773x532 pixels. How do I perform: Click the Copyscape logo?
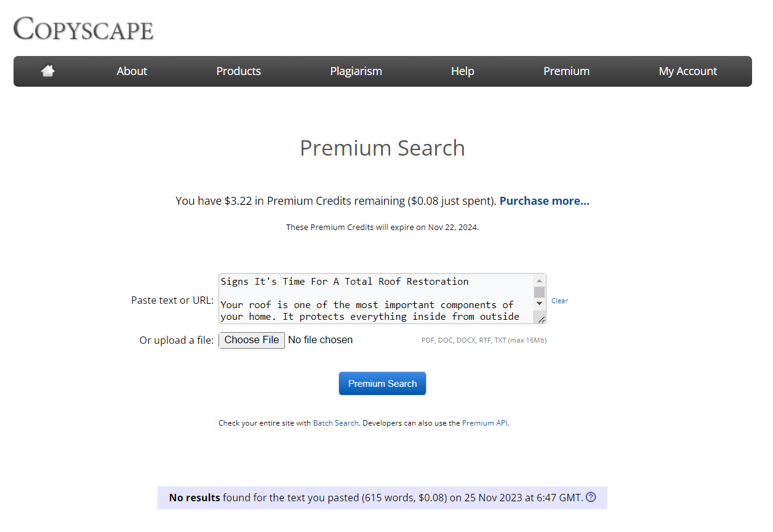[83, 28]
